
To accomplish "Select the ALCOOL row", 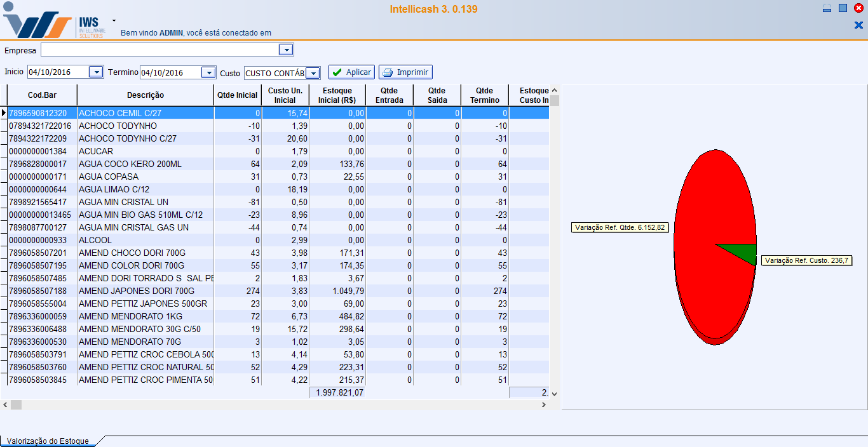I will pos(278,240).
